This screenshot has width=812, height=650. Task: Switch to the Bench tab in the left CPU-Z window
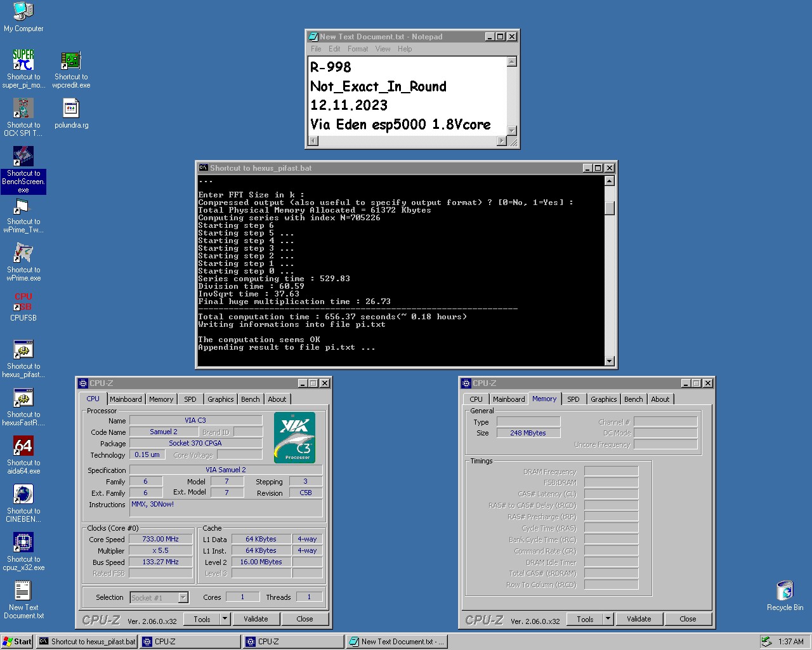tap(251, 399)
